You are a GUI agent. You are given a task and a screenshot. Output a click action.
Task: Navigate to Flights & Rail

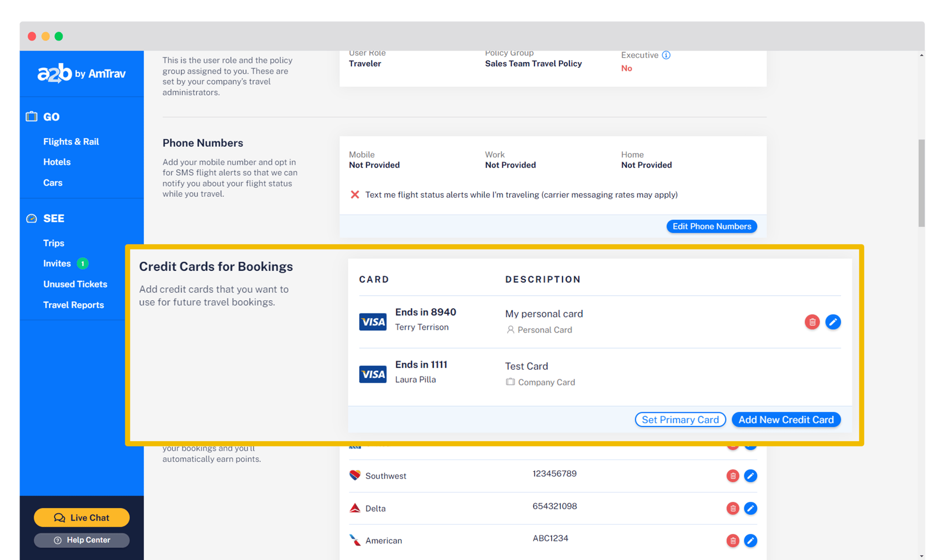click(x=71, y=141)
